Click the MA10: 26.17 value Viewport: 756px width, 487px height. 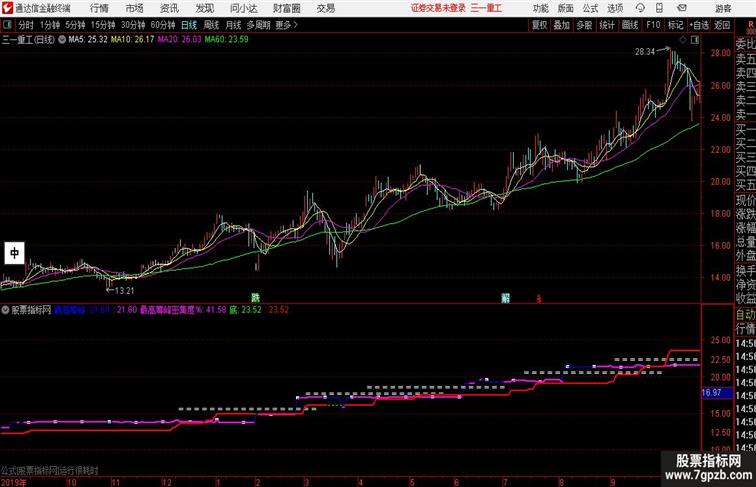[133, 40]
